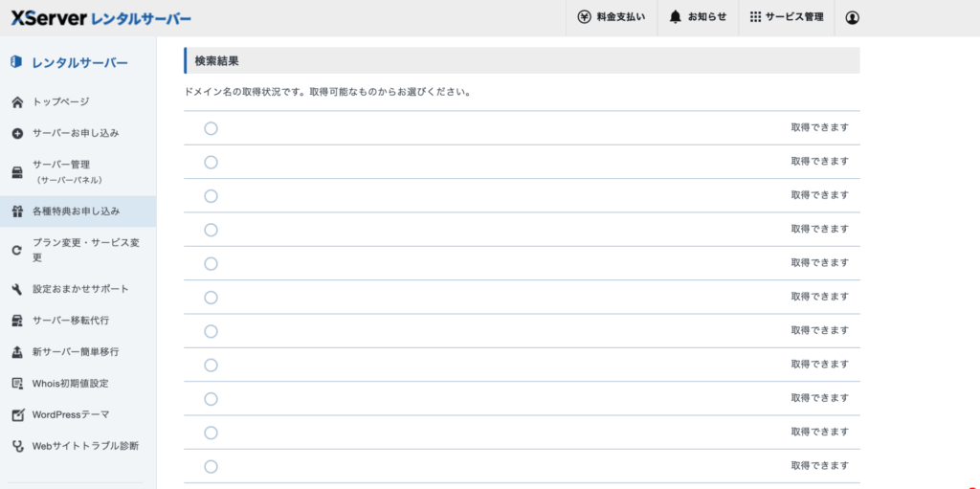Click the gift icon for 各種特典お申し込み
Viewport: 980px width, 489px height.
point(16,211)
